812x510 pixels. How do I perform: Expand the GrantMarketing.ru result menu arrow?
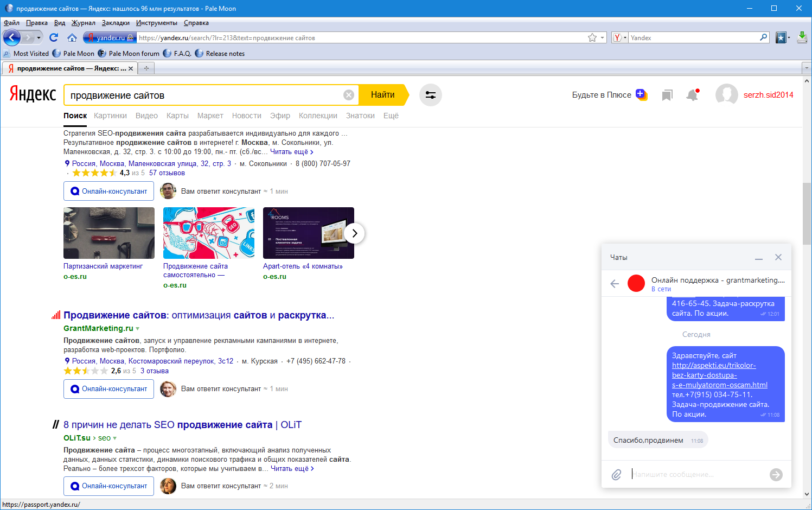(138, 329)
